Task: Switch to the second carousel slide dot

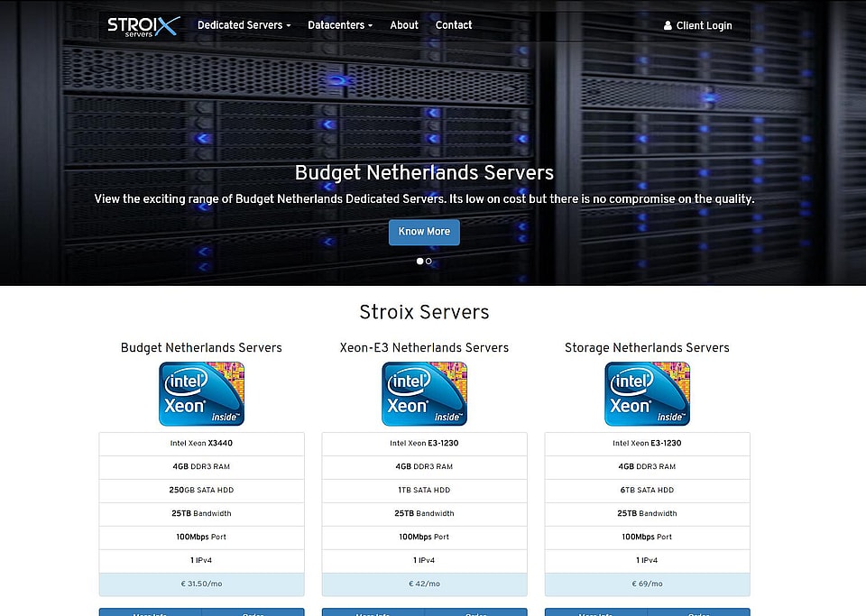Action: pyautogui.click(x=428, y=261)
